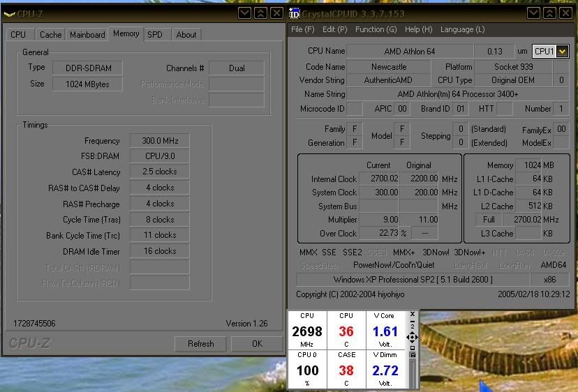Click the Windows XP Professional SP2 field
The width and height of the screenshot is (578, 392).
[413, 280]
